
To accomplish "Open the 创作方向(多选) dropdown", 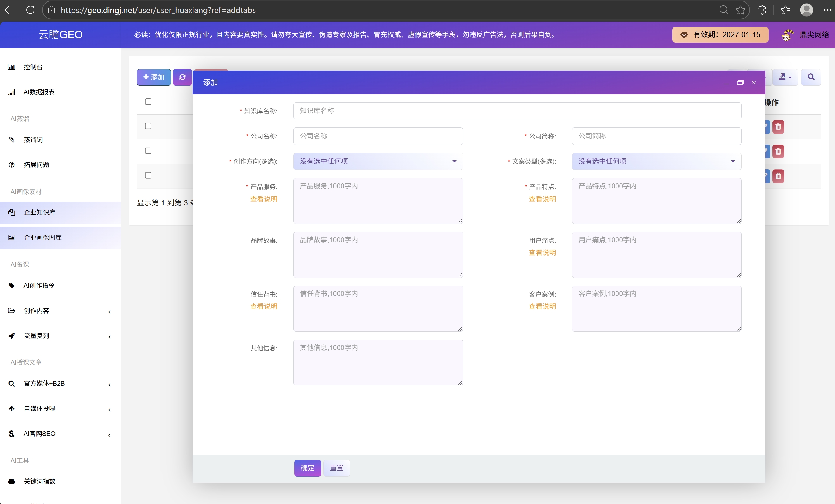I will pyautogui.click(x=378, y=161).
